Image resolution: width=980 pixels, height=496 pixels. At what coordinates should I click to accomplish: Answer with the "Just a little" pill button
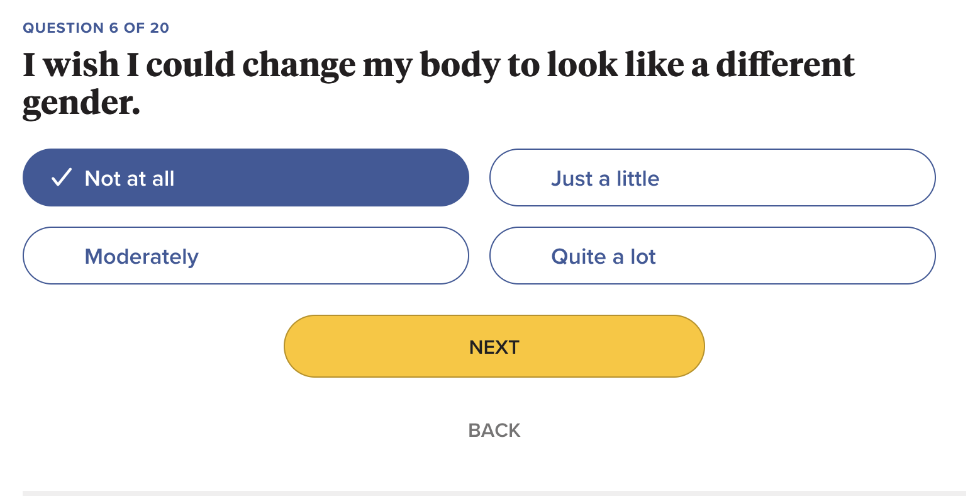coord(712,178)
